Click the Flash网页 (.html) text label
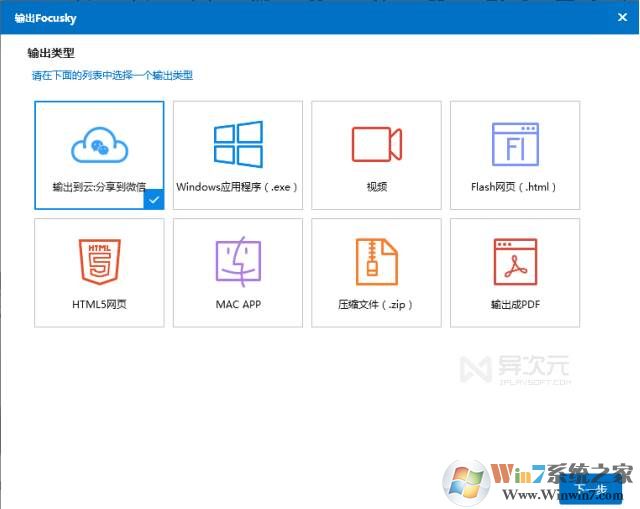The image size is (640, 509). pos(514,187)
